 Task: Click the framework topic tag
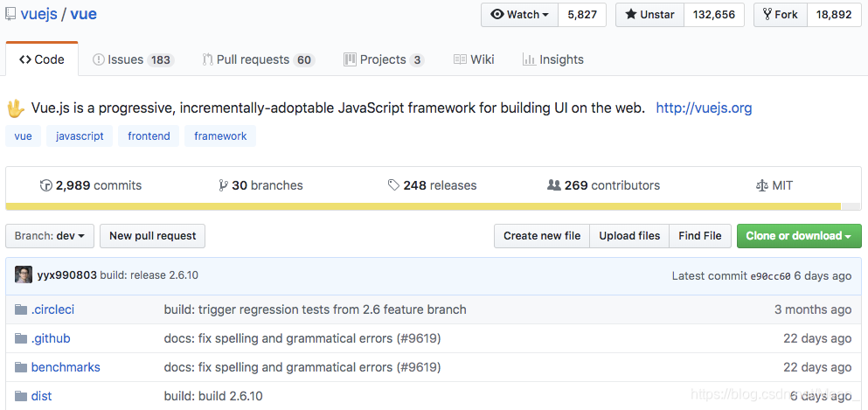[x=220, y=136]
